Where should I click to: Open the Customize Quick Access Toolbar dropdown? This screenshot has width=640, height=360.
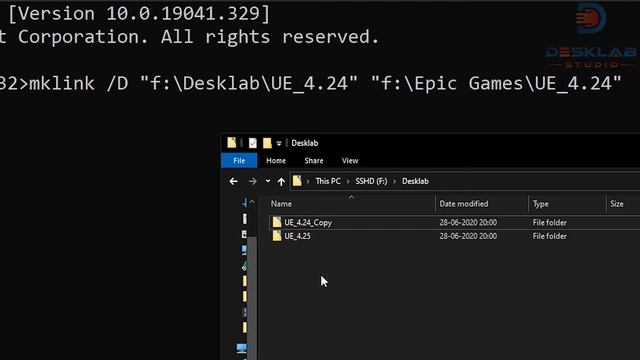tap(279, 143)
